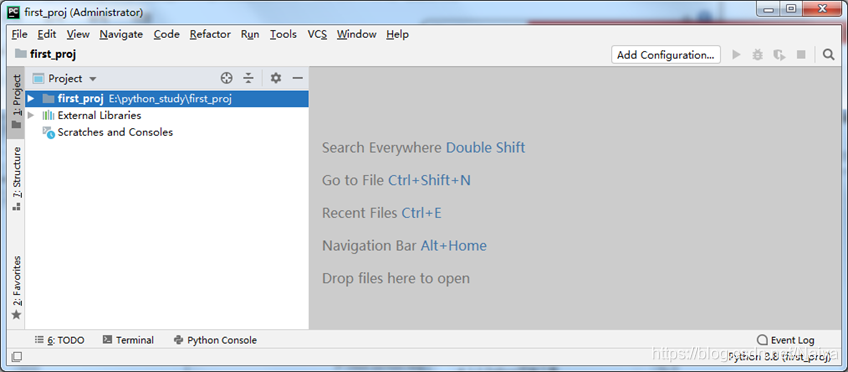Click Python 3.8 interpreter in status bar

point(779,356)
